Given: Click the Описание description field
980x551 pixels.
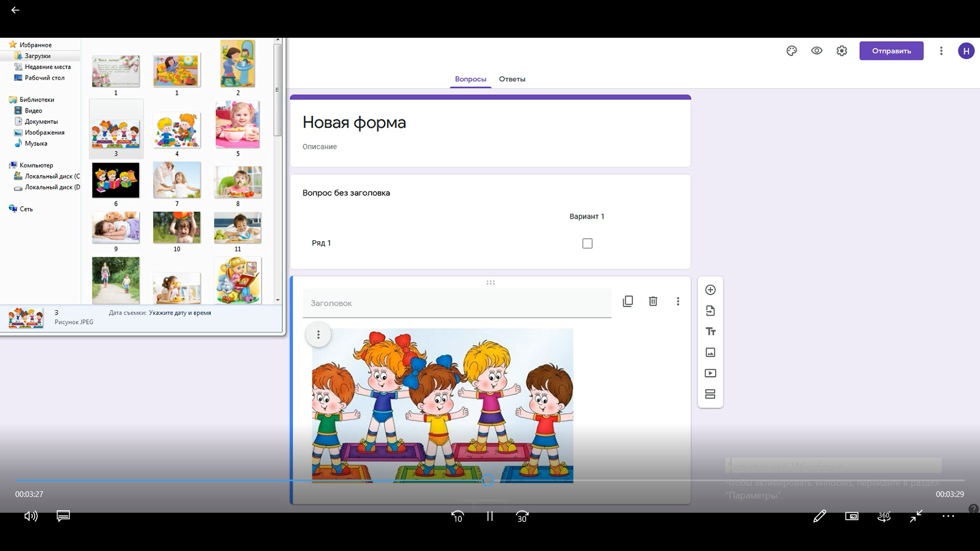Looking at the screenshot, I should [320, 147].
